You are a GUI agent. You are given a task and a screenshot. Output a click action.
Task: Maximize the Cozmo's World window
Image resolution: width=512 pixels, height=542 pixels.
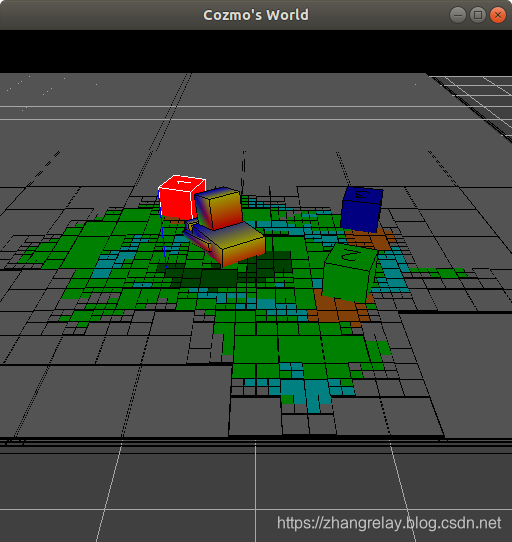[x=478, y=15]
